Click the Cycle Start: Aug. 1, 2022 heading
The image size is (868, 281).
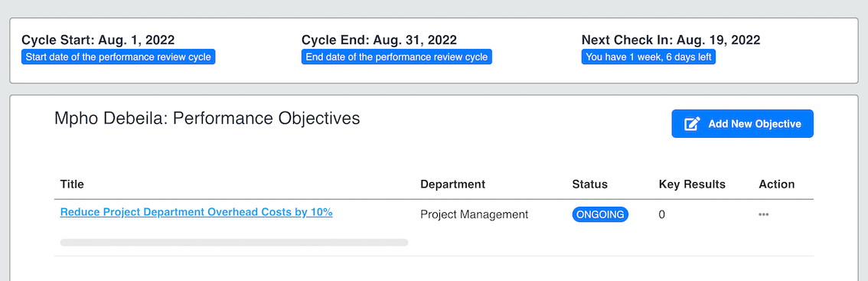click(98, 40)
